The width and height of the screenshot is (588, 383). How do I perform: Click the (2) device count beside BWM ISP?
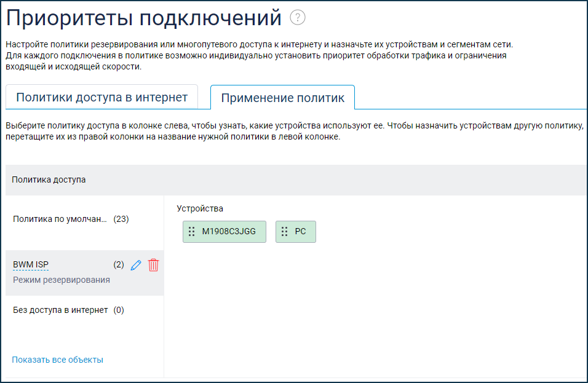119,265
